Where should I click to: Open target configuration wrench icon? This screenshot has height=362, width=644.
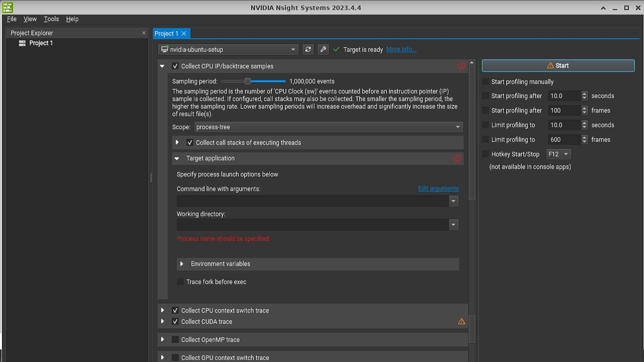(323, 49)
